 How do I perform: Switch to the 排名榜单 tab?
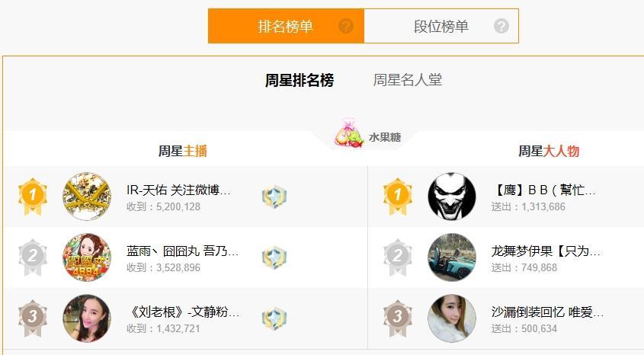point(286,26)
